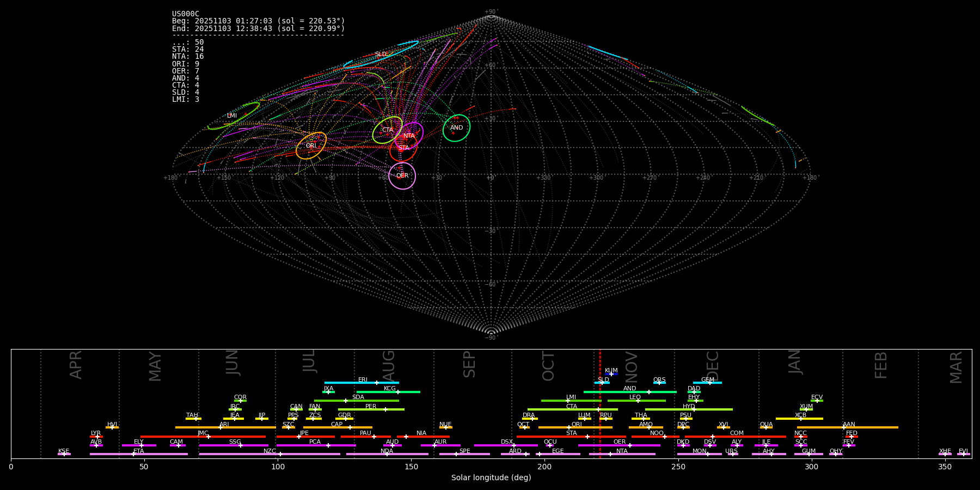Click the orange CAP activity bar
The image size is (980, 490).
(x=338, y=427)
